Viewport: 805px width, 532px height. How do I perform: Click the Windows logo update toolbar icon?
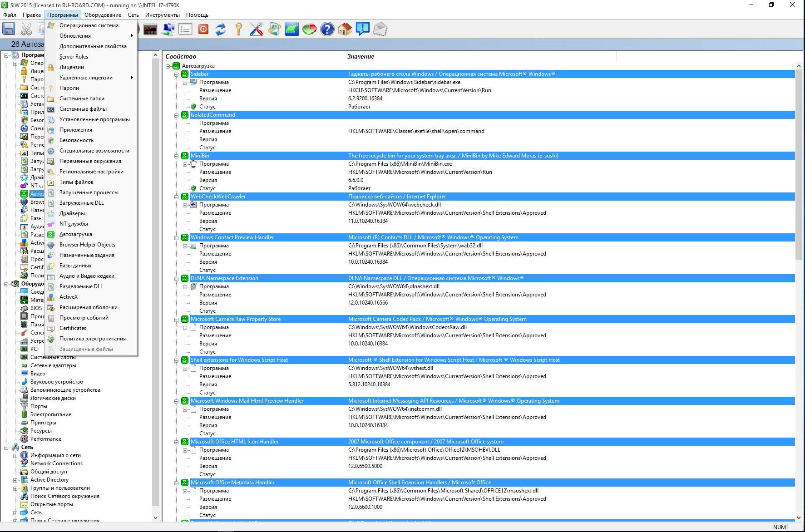pyautogui.click(x=274, y=30)
